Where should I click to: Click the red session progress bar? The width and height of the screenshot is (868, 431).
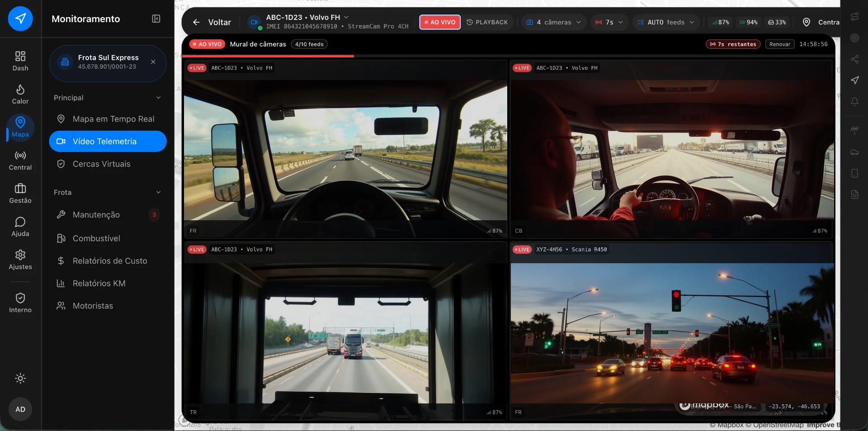268,56
